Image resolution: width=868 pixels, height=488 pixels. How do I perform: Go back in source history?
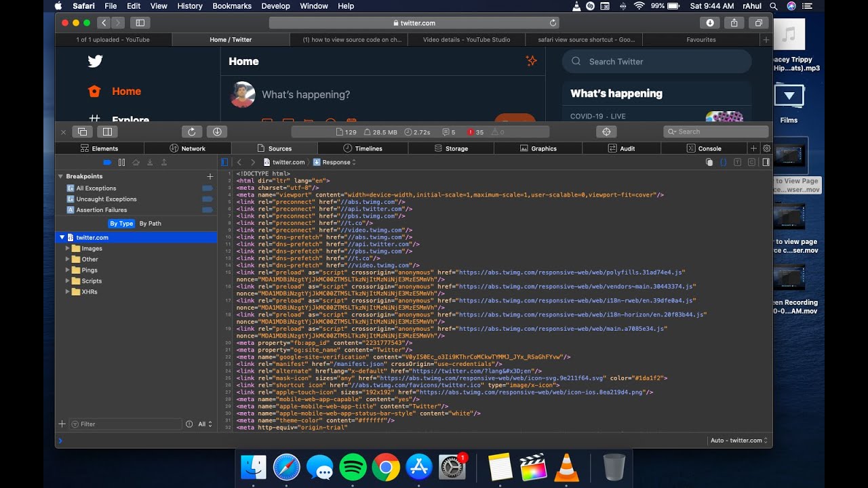[239, 163]
